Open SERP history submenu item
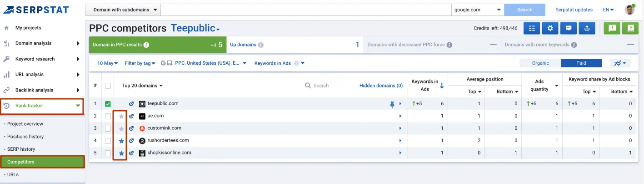Viewport: 644px width, 184px height. pos(21,149)
